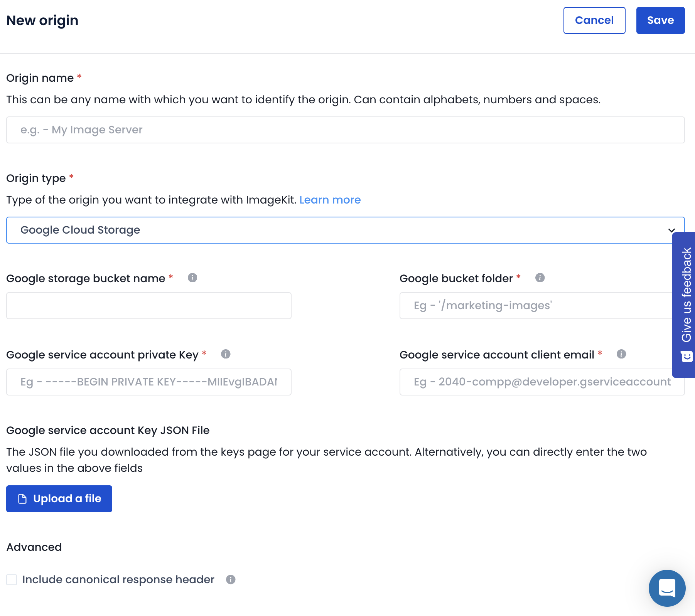
Task: Click info icon beside canonical response header
Action: point(231,579)
